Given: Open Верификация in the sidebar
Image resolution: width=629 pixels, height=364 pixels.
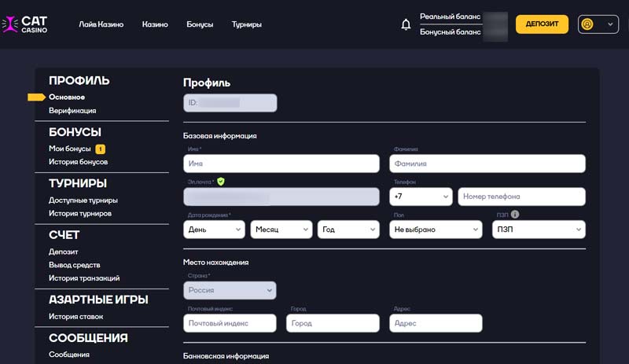Looking at the screenshot, I should (72, 111).
